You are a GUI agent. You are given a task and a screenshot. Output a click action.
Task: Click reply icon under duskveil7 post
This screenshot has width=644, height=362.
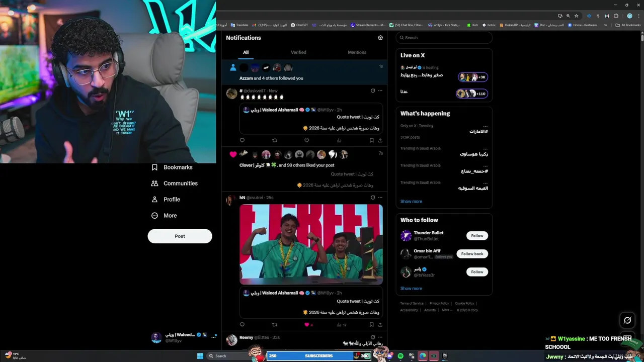[x=242, y=140]
